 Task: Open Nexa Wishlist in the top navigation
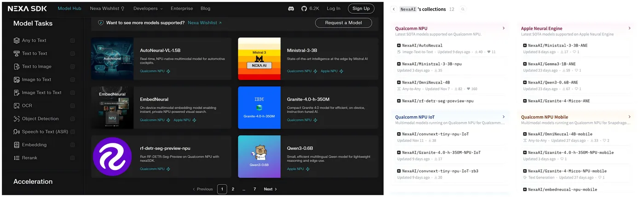[107, 8]
